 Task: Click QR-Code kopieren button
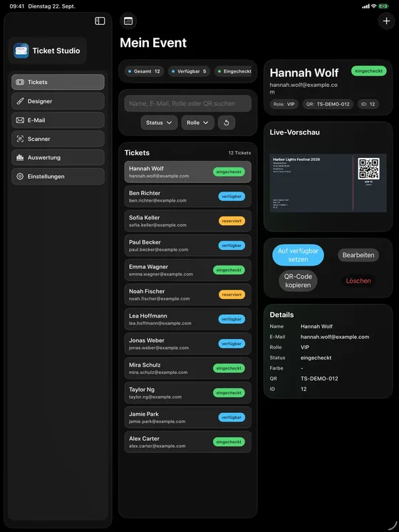click(x=298, y=281)
